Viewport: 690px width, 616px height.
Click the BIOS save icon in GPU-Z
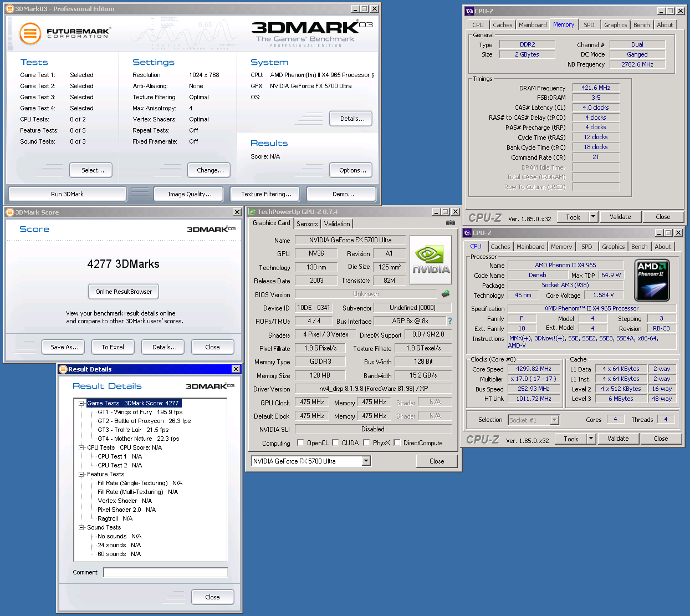pos(446,294)
